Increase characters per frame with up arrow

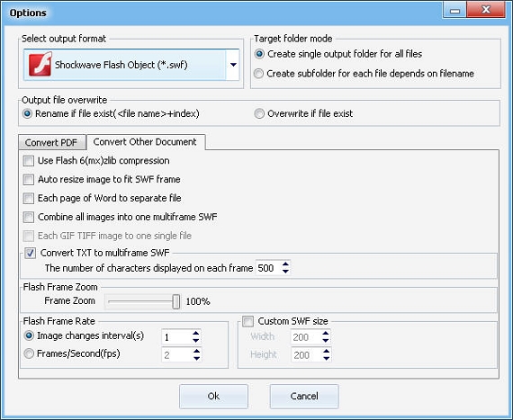click(x=285, y=264)
